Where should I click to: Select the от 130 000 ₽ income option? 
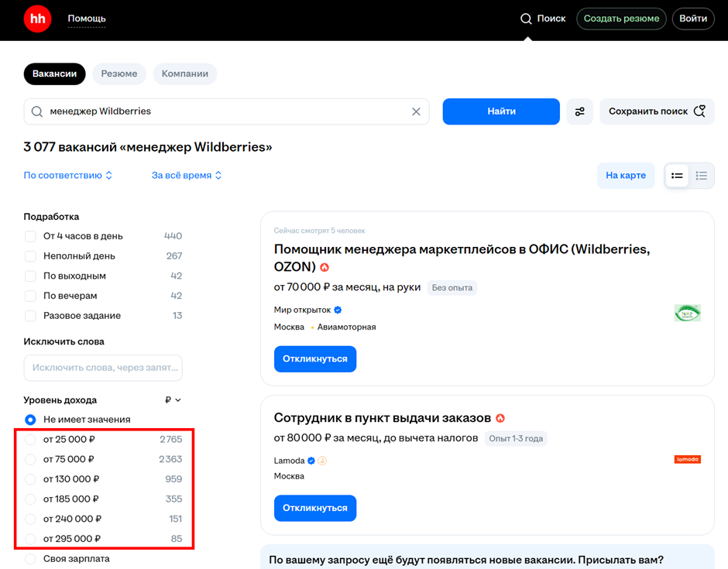click(x=30, y=479)
